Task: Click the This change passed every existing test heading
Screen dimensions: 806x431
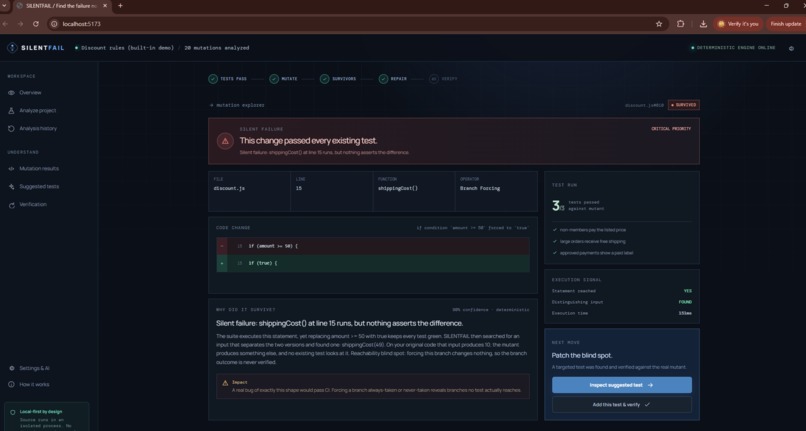Action: point(308,141)
